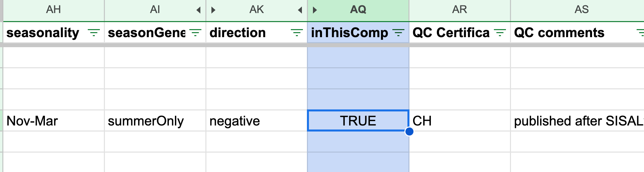Select column AR header
Viewport: 644px width, 172px height.
pos(460,10)
